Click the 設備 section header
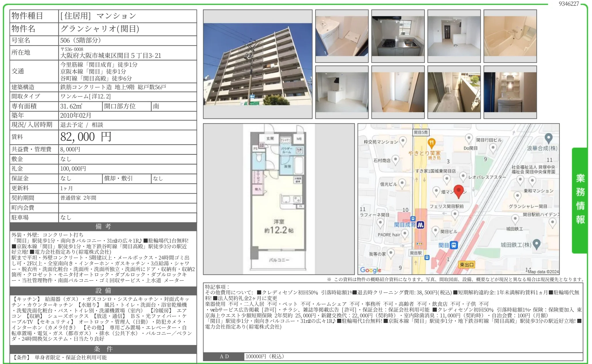This screenshot has height=364, width=592. [103, 291]
